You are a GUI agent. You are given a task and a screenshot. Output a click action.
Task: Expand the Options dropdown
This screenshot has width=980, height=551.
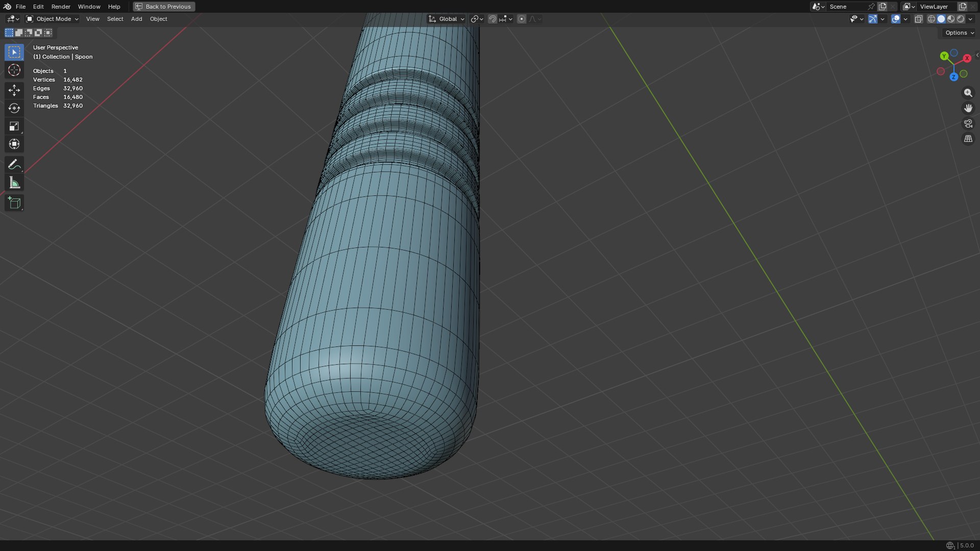point(959,33)
